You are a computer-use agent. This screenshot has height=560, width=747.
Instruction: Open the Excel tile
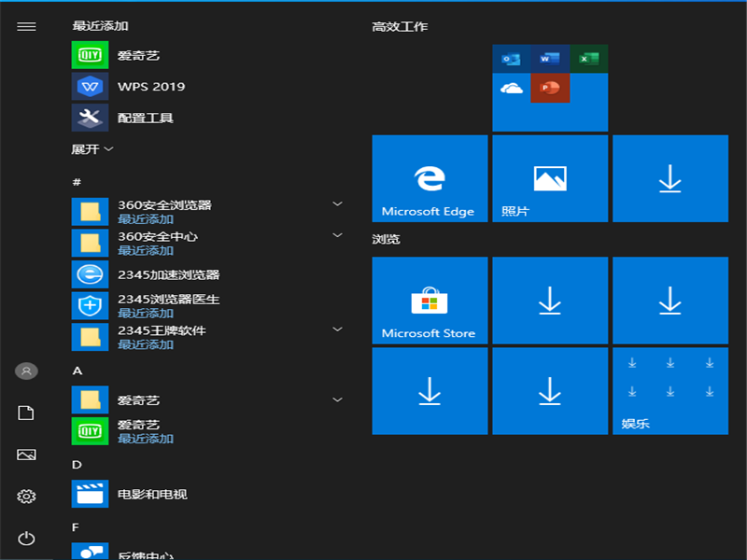[589, 58]
